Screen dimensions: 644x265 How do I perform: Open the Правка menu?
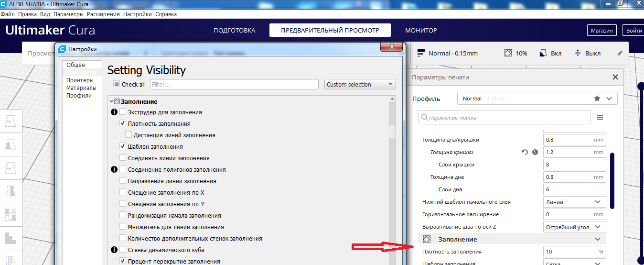27,14
